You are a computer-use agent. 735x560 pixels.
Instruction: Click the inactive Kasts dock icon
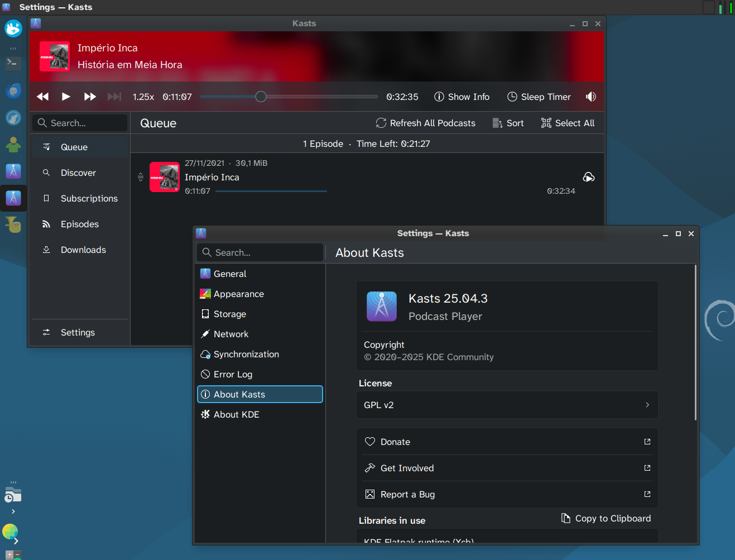[13, 171]
